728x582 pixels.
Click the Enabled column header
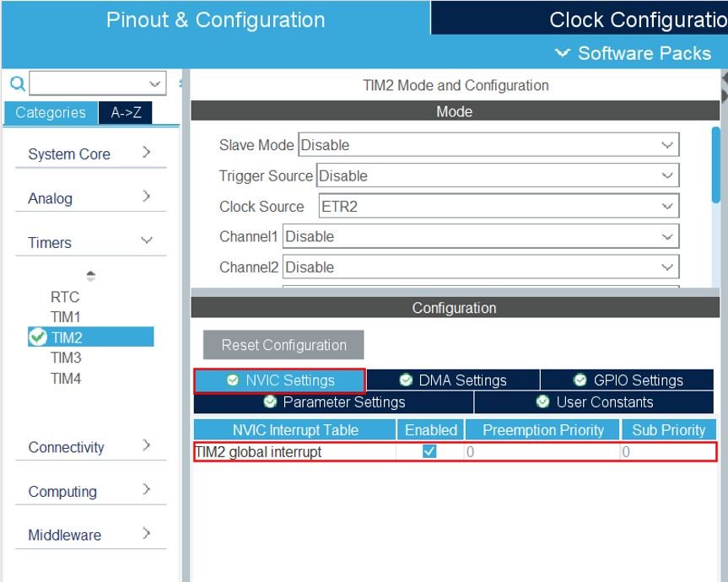pos(431,430)
